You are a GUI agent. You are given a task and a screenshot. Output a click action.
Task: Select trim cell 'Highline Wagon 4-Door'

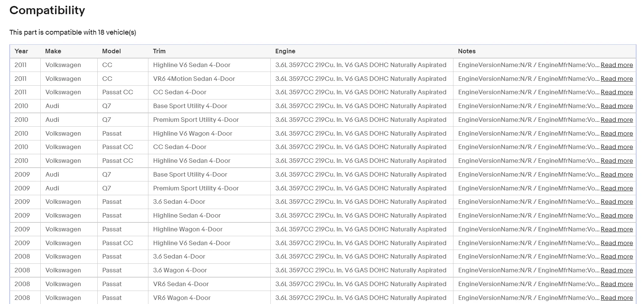click(188, 229)
